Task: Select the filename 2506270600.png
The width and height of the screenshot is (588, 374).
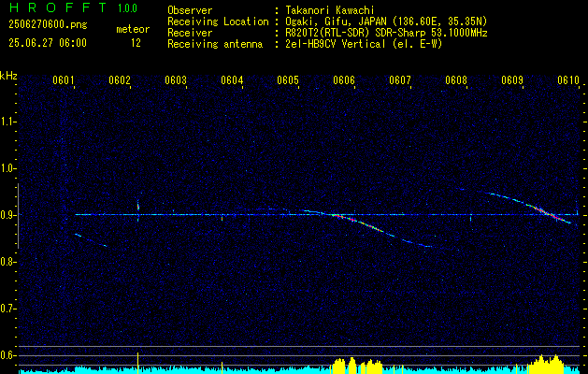Action: click(48, 25)
